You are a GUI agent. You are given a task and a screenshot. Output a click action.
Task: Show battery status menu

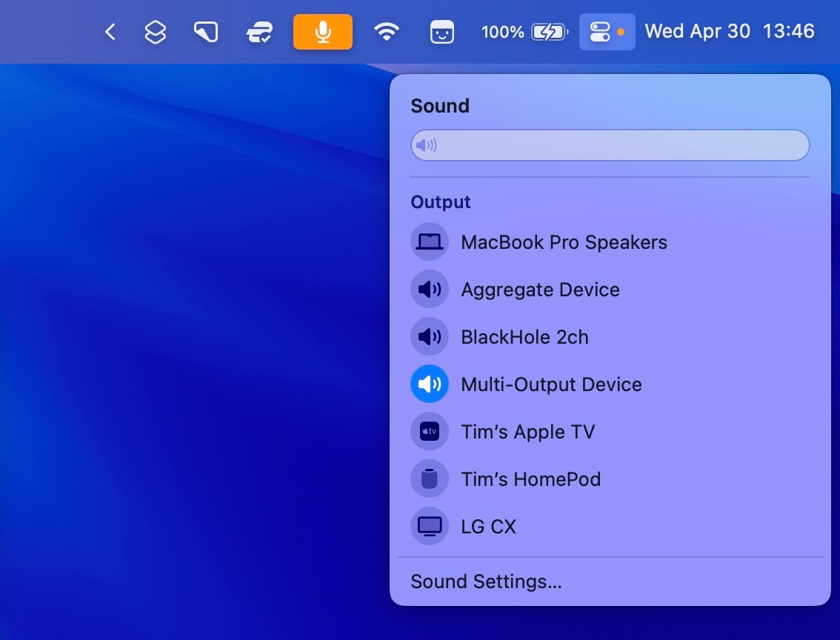549,32
